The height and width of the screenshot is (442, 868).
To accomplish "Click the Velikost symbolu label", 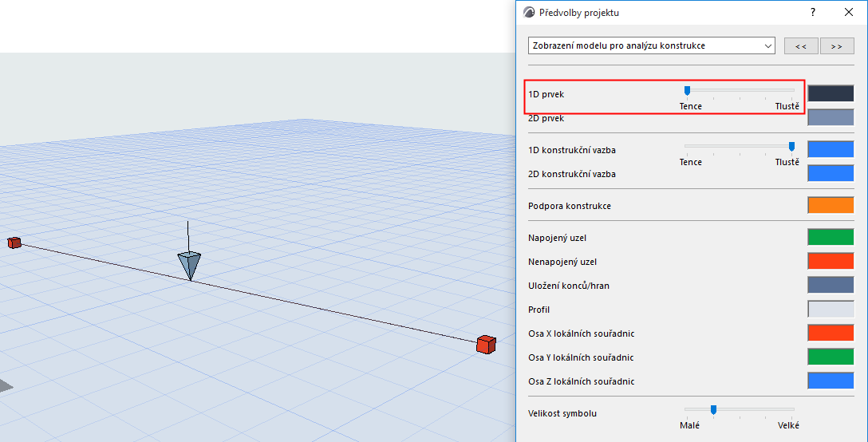I will 562,413.
